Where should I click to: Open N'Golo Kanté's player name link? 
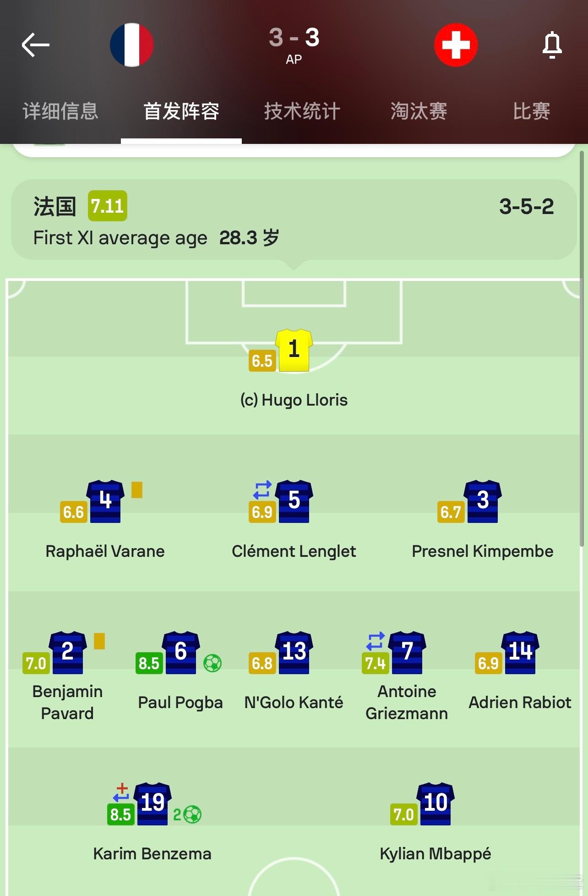294,702
